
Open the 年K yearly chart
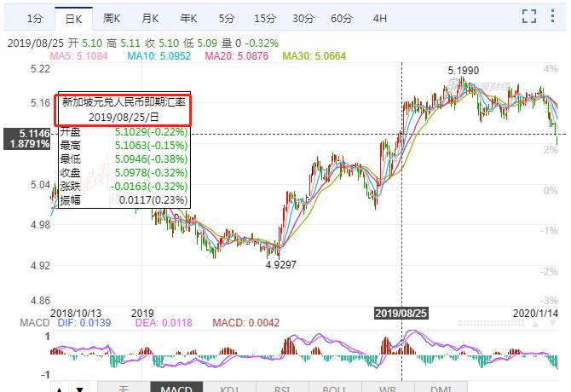[x=188, y=18]
